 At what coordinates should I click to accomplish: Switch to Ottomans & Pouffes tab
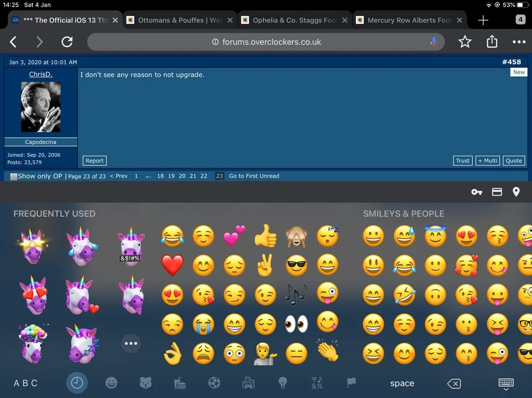tap(180, 20)
